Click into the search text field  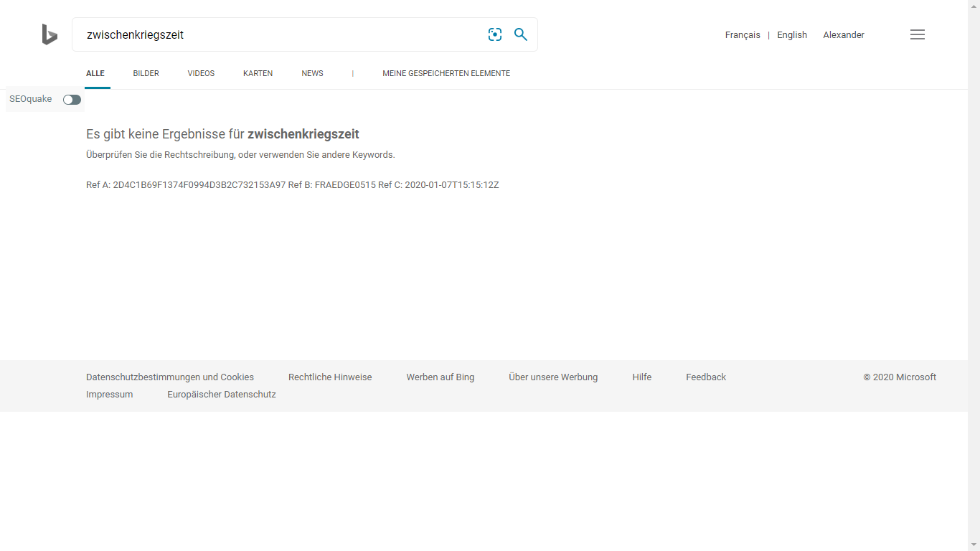tap(280, 34)
